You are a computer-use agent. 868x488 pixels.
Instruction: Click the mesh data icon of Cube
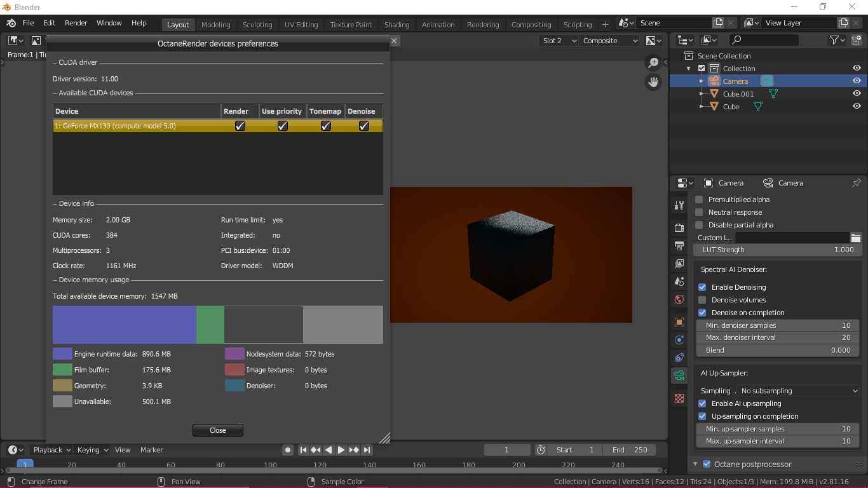[x=757, y=107]
